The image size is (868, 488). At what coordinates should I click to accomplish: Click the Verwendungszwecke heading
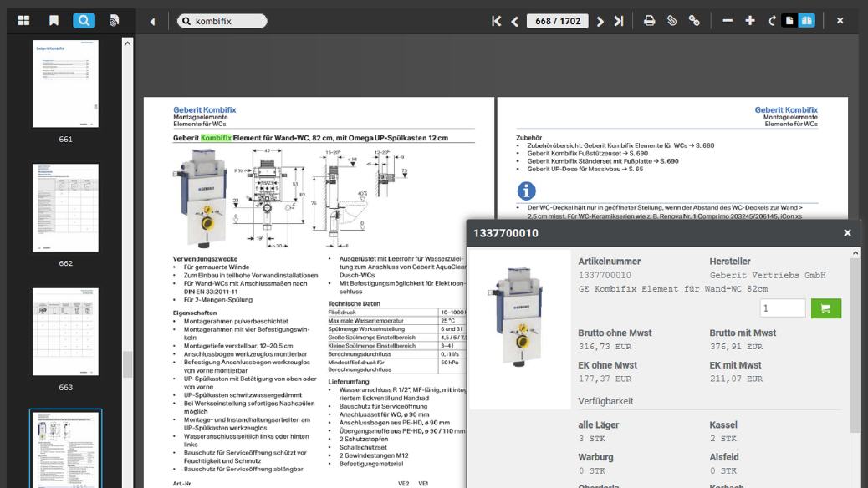tap(205, 258)
